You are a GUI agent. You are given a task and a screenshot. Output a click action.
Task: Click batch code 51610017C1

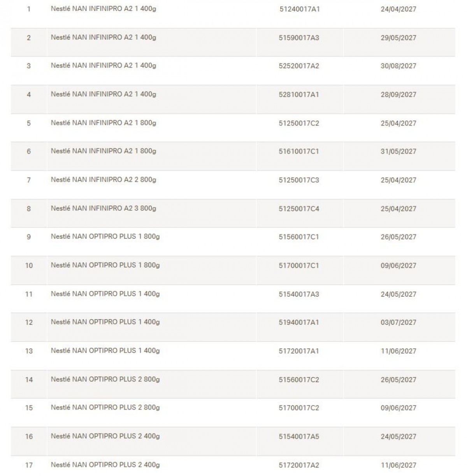tap(299, 151)
